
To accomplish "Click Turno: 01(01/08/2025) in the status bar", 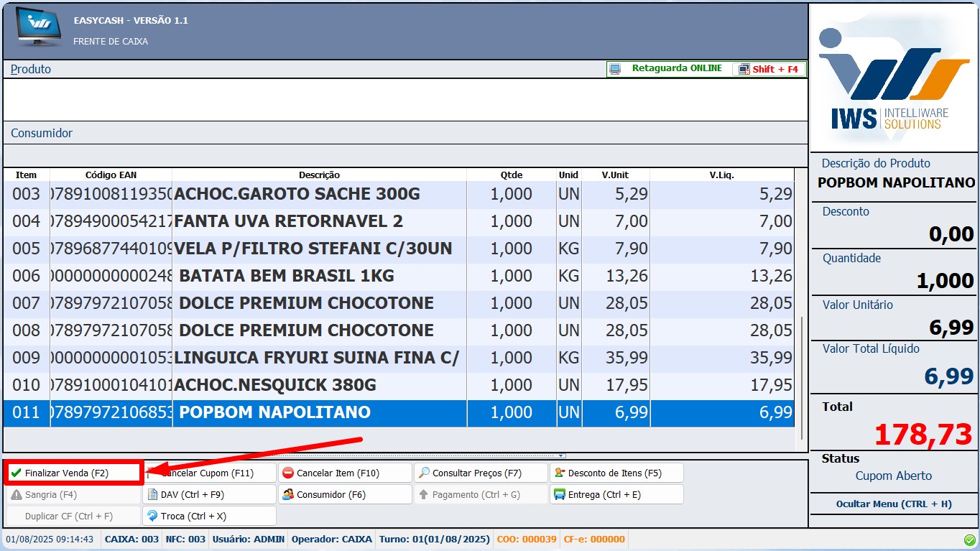I will (x=435, y=539).
